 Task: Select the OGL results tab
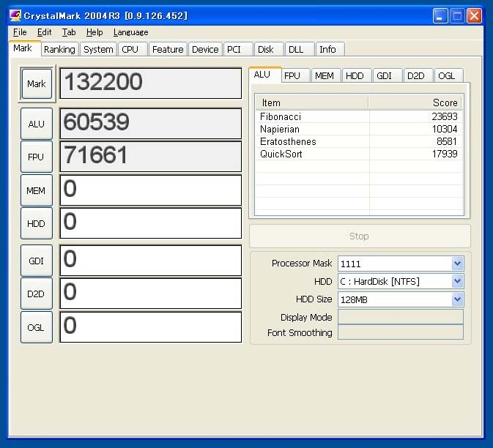[447, 76]
